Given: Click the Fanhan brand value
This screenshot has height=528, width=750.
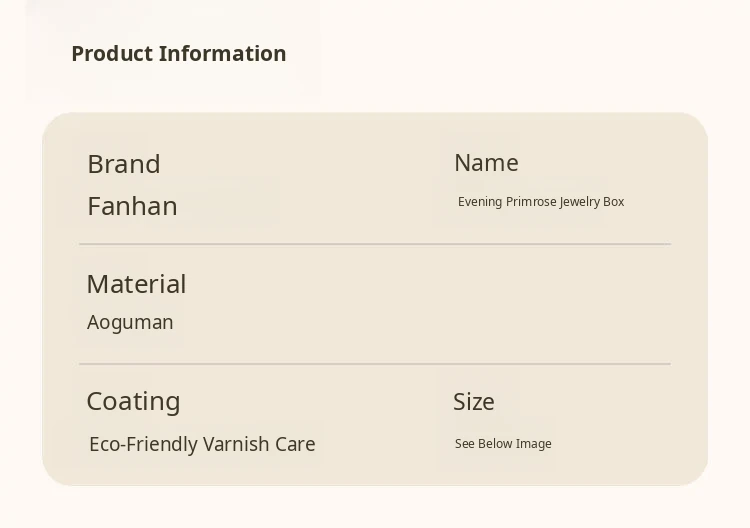Looking at the screenshot, I should [x=132, y=206].
